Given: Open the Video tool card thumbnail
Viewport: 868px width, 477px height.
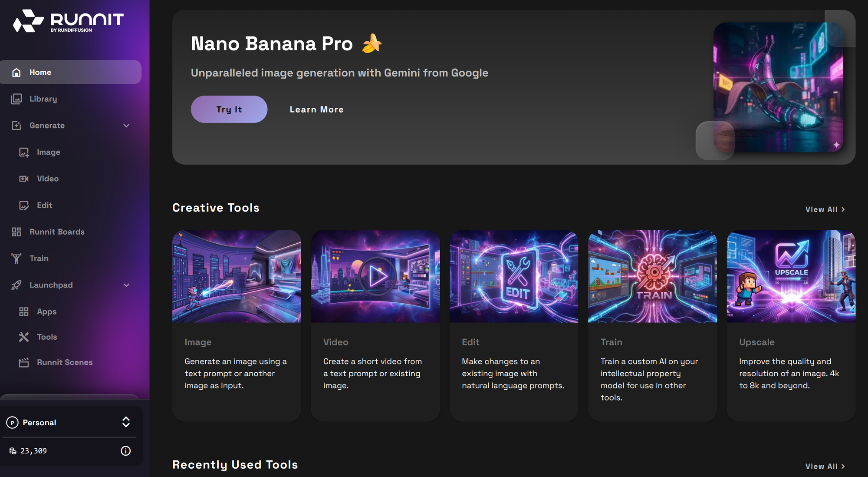Looking at the screenshot, I should coord(375,276).
